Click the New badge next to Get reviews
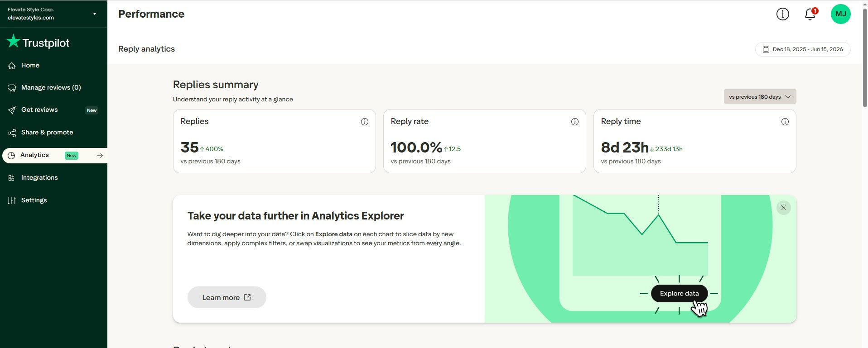Image resolution: width=868 pixels, height=348 pixels. coord(92,110)
